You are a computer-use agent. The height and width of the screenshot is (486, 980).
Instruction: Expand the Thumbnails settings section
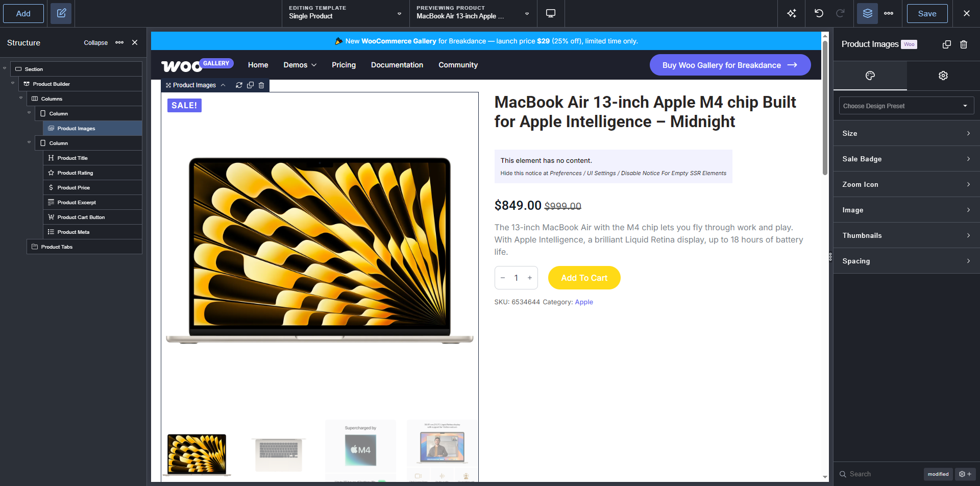coord(906,235)
